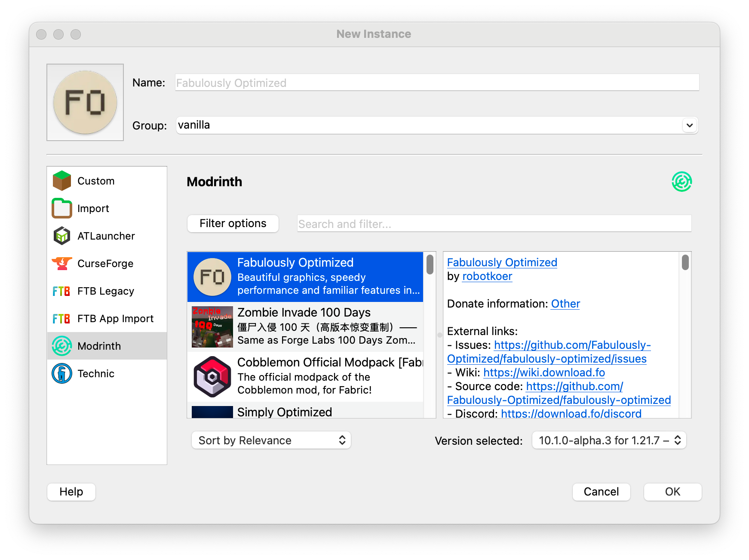Open the robotkoer author link

(x=487, y=276)
